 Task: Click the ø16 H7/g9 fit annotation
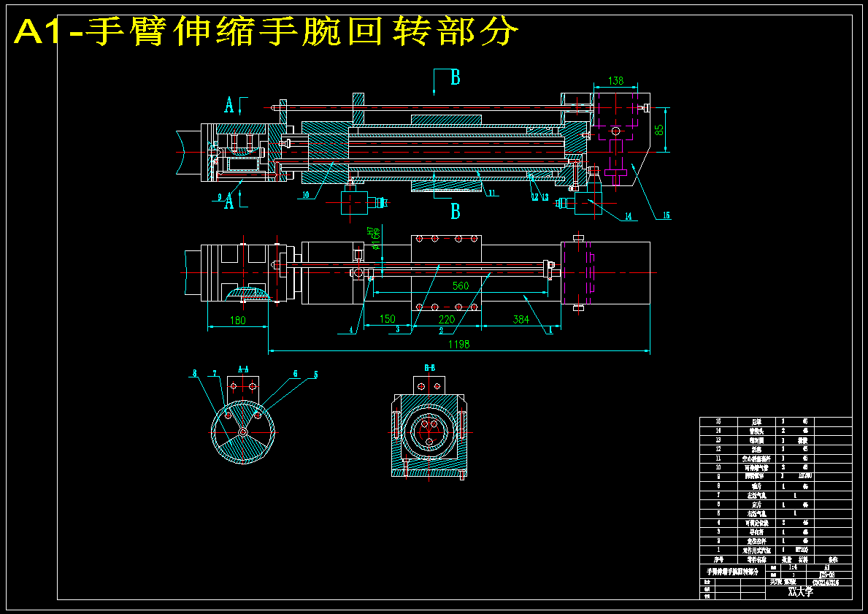click(375, 238)
